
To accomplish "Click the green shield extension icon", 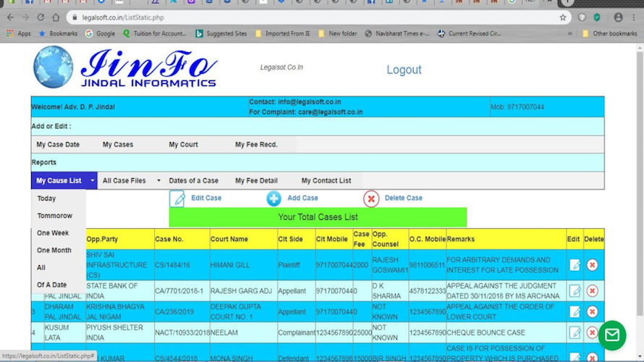I will 597,17.
